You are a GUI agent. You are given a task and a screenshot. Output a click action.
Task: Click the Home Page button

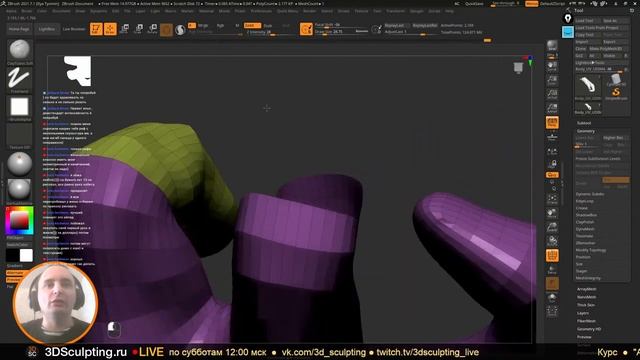20,29
